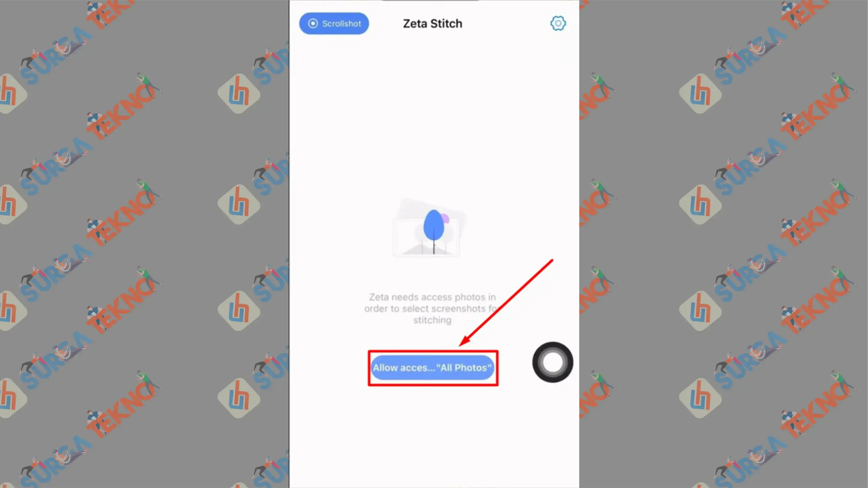Screen dimensions: 868x488
Task: Click the Zeta Stitch title text
Action: click(432, 23)
